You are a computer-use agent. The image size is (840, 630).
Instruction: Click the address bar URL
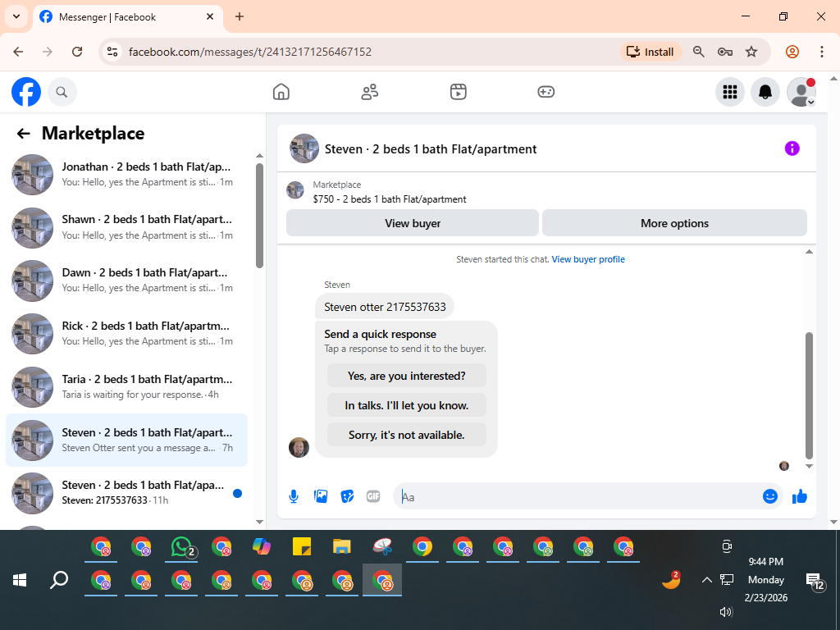pyautogui.click(x=250, y=52)
